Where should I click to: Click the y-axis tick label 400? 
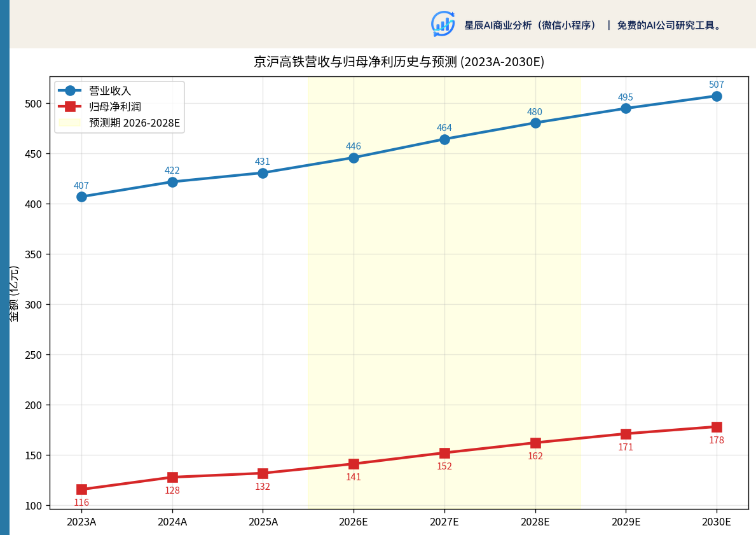click(33, 204)
